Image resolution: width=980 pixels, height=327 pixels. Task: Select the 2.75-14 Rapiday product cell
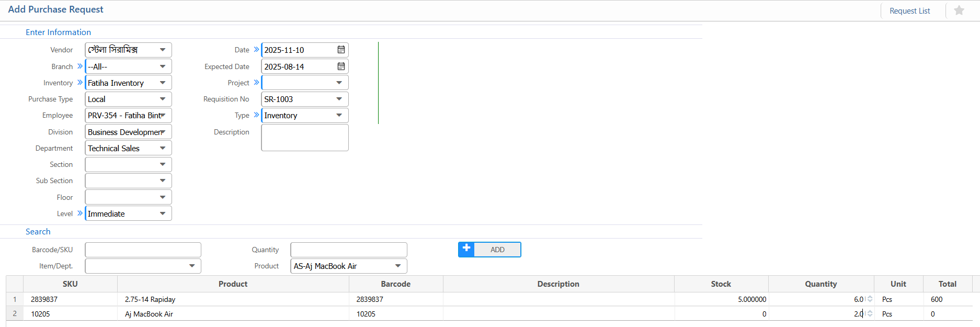(233, 299)
